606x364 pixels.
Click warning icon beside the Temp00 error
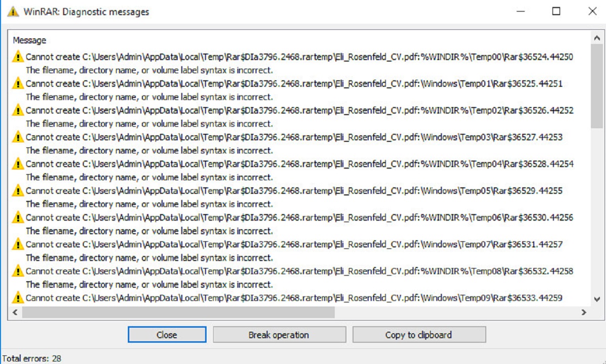pyautogui.click(x=18, y=57)
